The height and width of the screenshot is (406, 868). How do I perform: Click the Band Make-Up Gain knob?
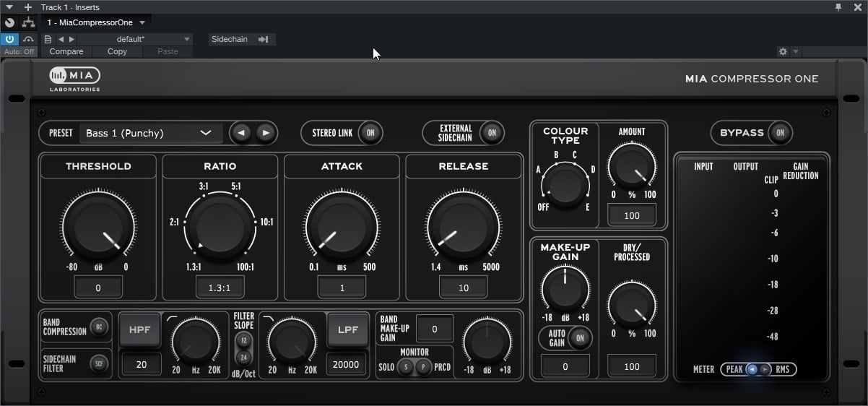[486, 342]
